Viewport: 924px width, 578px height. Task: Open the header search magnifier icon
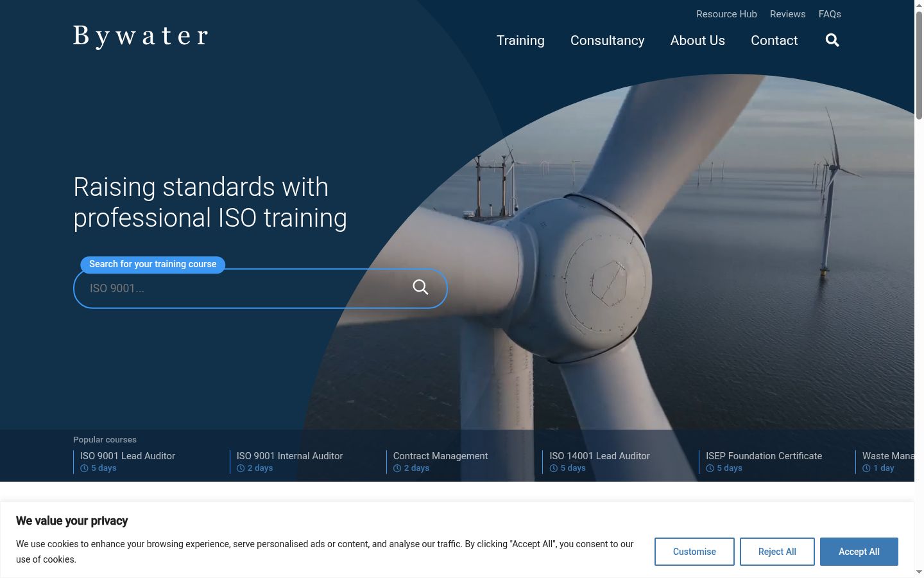click(832, 40)
